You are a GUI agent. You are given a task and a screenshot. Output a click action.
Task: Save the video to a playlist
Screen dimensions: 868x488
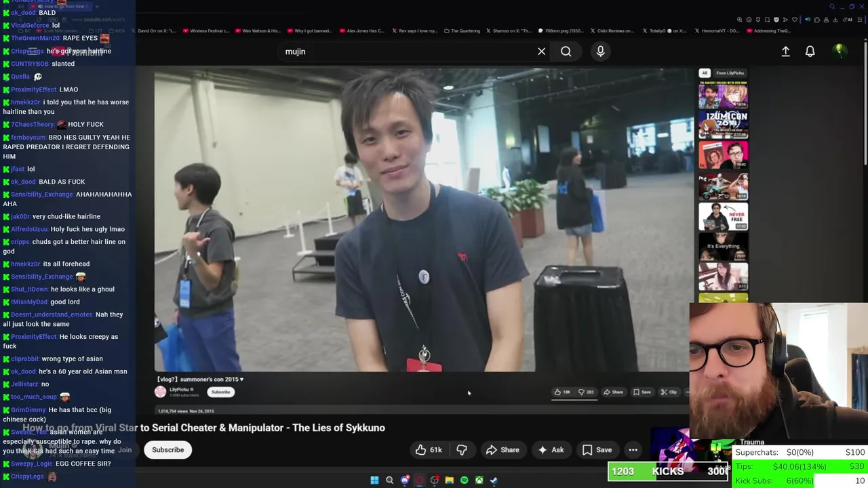tap(597, 449)
